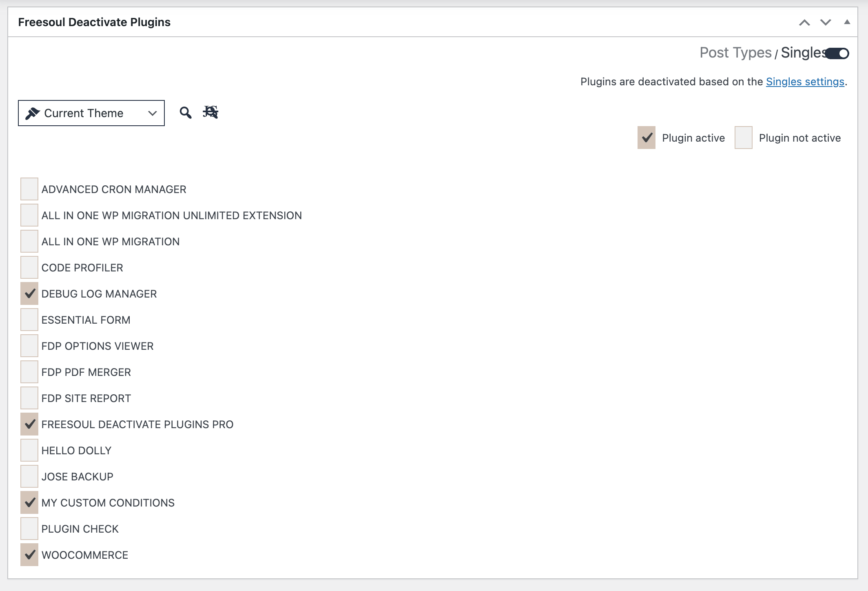Image resolution: width=868 pixels, height=591 pixels.
Task: Move the panel up using the up chevron
Action: (805, 22)
